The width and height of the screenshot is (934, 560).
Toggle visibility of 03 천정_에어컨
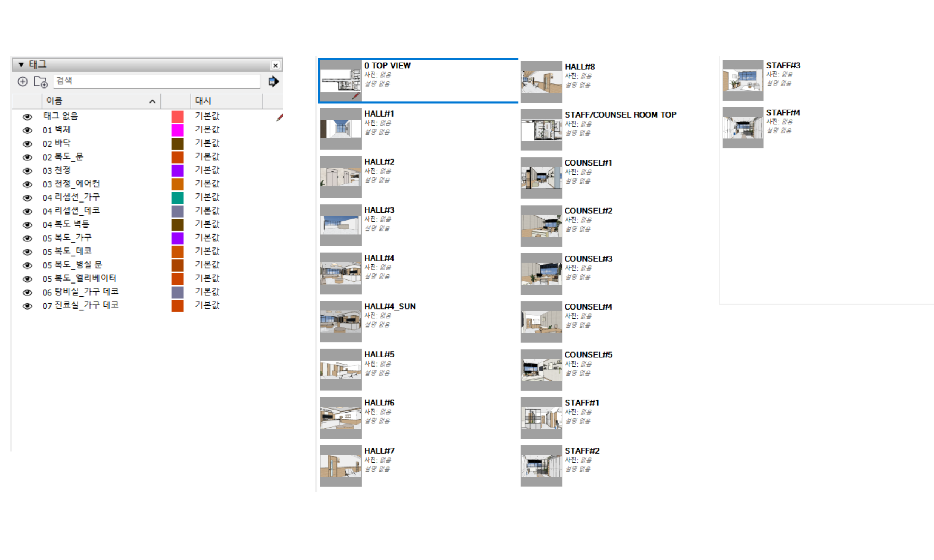(x=27, y=184)
